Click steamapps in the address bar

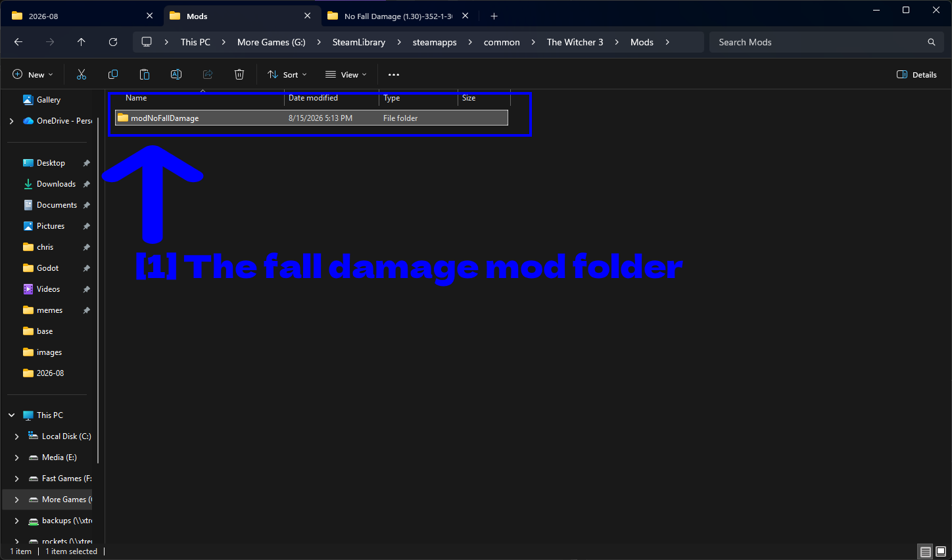(x=435, y=42)
